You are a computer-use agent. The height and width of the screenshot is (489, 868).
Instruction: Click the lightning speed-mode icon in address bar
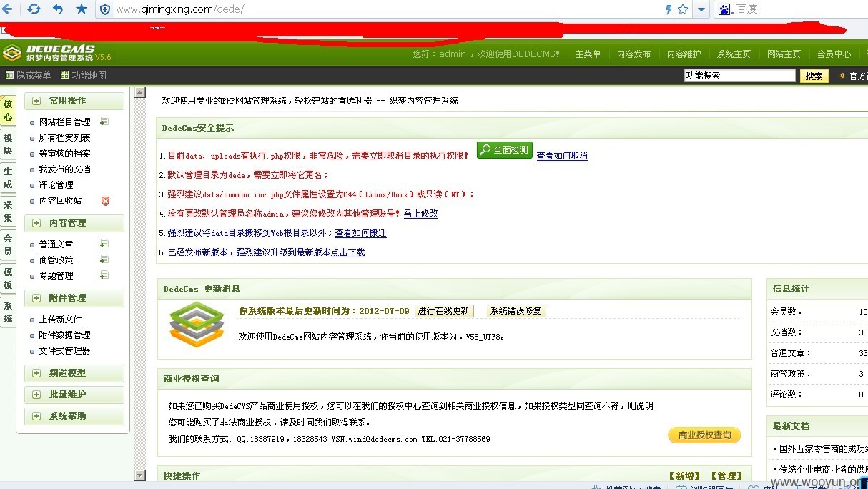669,9
